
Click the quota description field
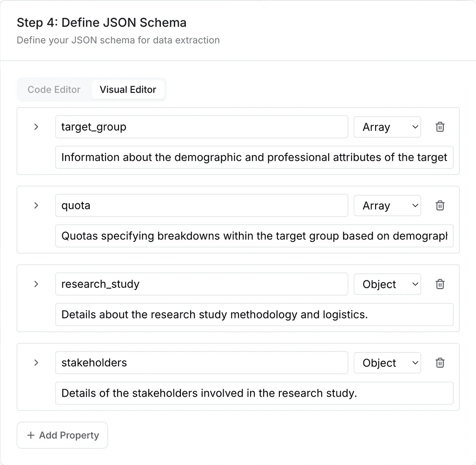point(254,236)
